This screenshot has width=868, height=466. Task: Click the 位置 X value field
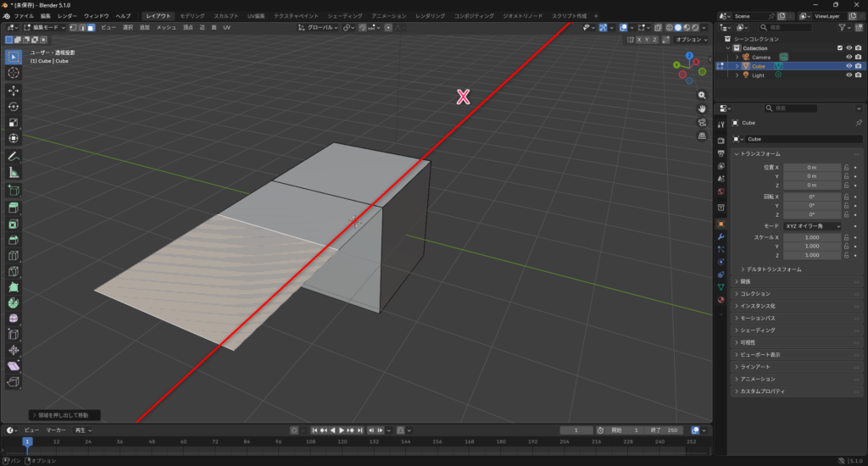click(x=812, y=168)
